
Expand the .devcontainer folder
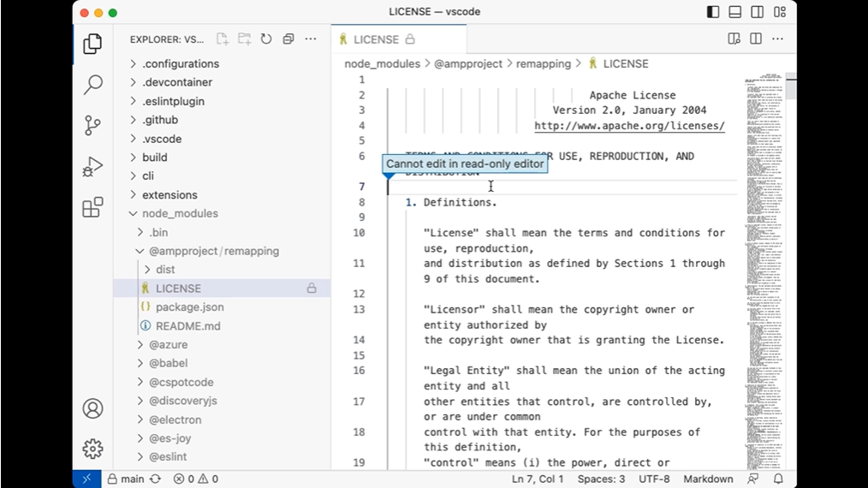click(222, 82)
